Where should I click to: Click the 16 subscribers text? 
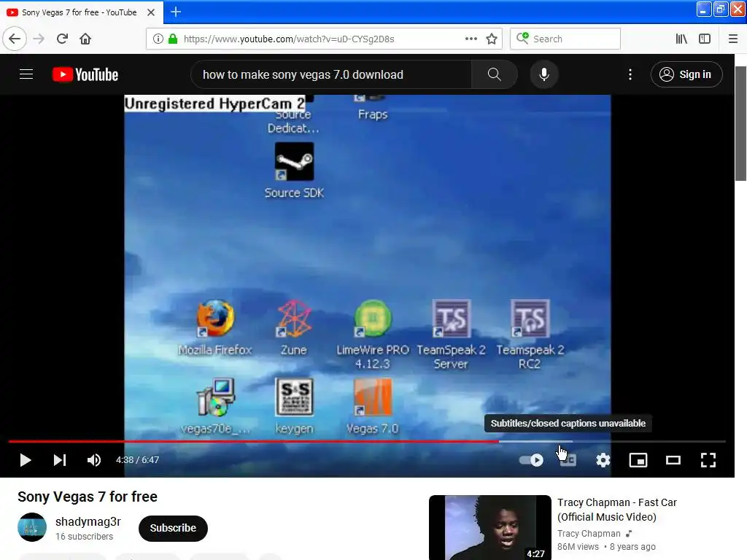(85, 537)
